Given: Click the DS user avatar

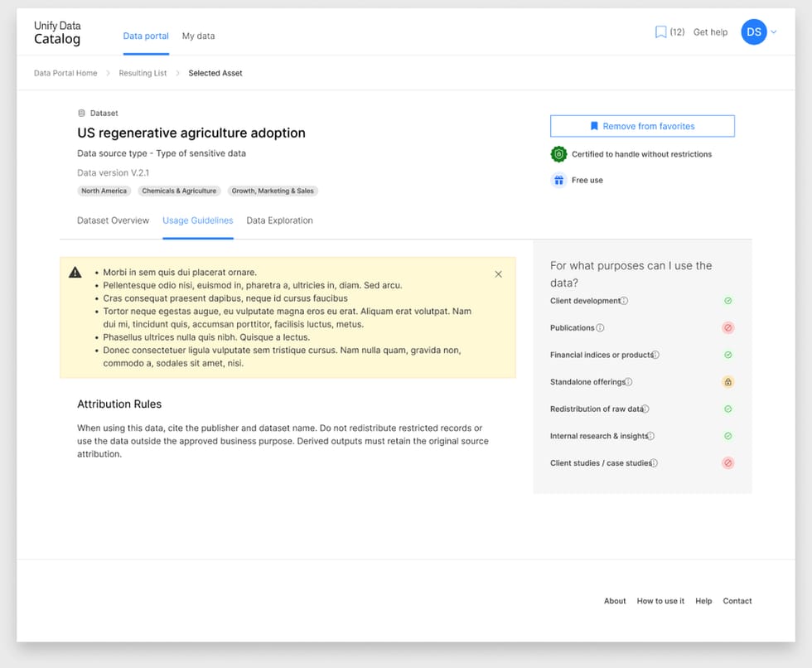Looking at the screenshot, I should (x=753, y=32).
